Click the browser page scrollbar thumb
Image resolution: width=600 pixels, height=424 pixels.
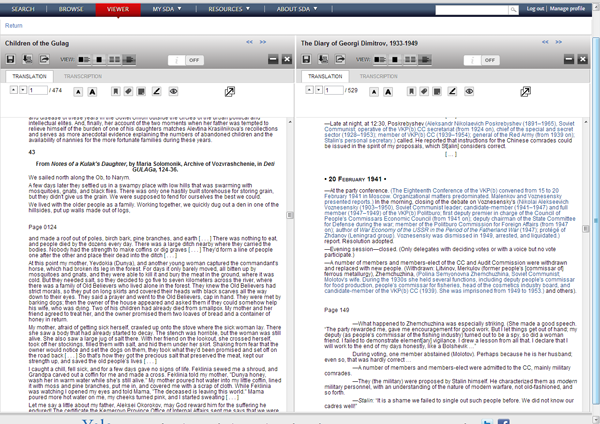pos(596,220)
